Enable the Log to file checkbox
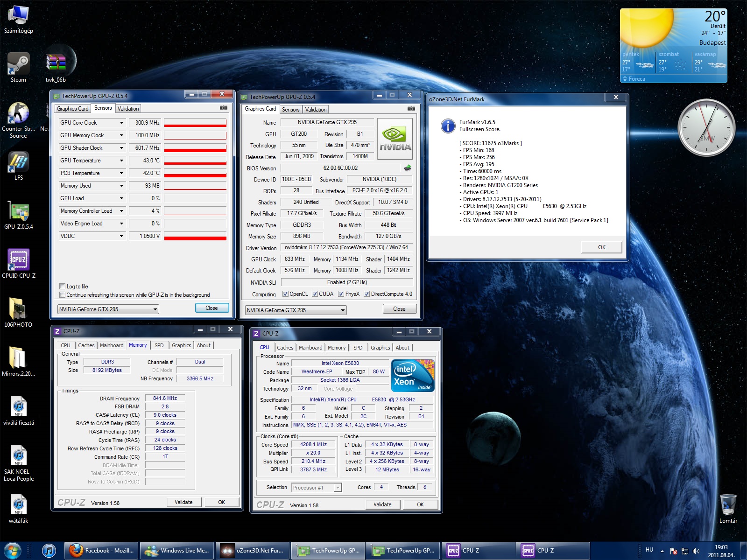Viewport: 747px width, 560px height. pyautogui.click(x=62, y=287)
